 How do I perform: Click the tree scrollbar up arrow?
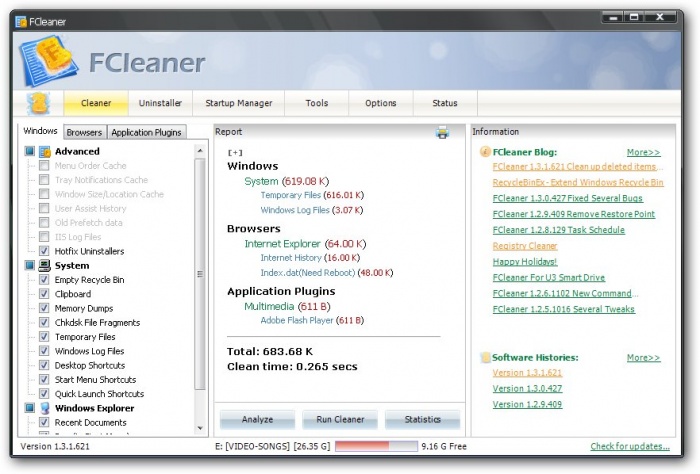coord(200,151)
